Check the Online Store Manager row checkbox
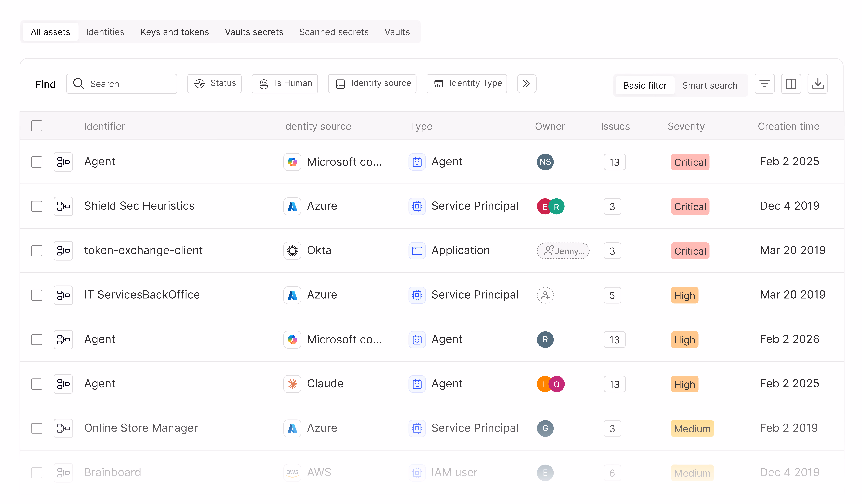 tap(37, 429)
